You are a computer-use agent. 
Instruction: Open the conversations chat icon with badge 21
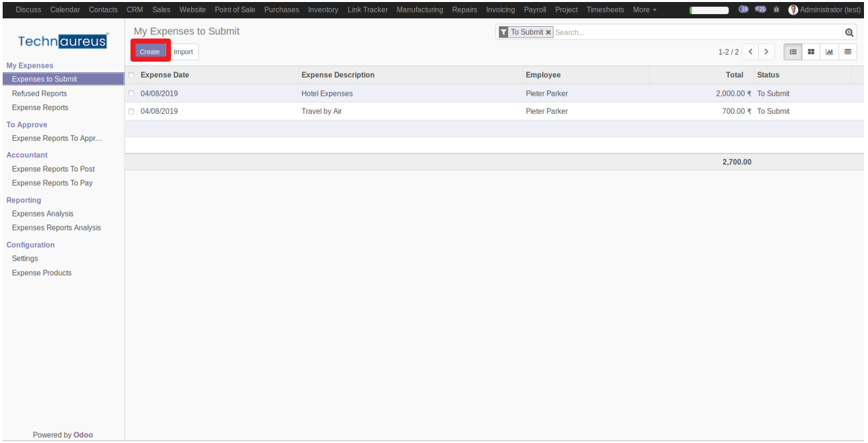(761, 9)
